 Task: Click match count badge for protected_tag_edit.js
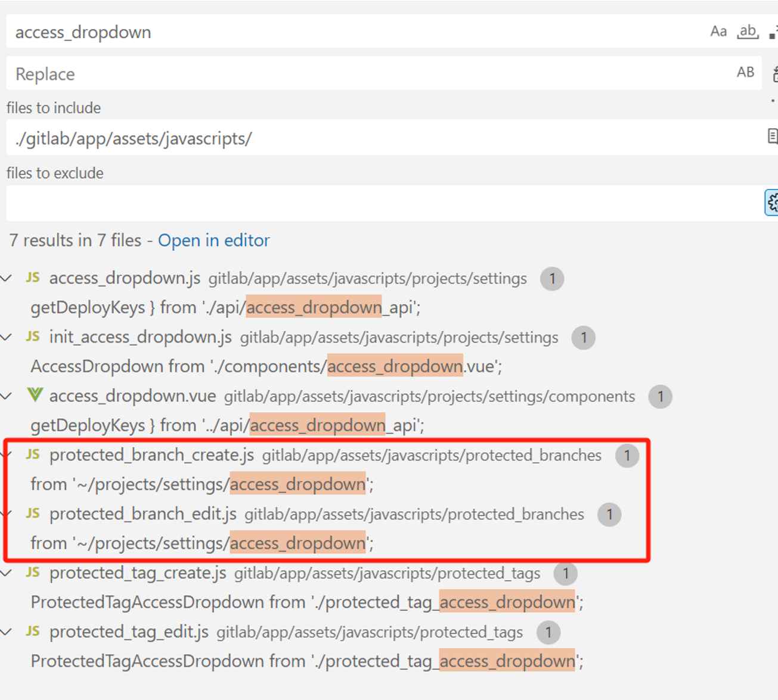coord(548,632)
